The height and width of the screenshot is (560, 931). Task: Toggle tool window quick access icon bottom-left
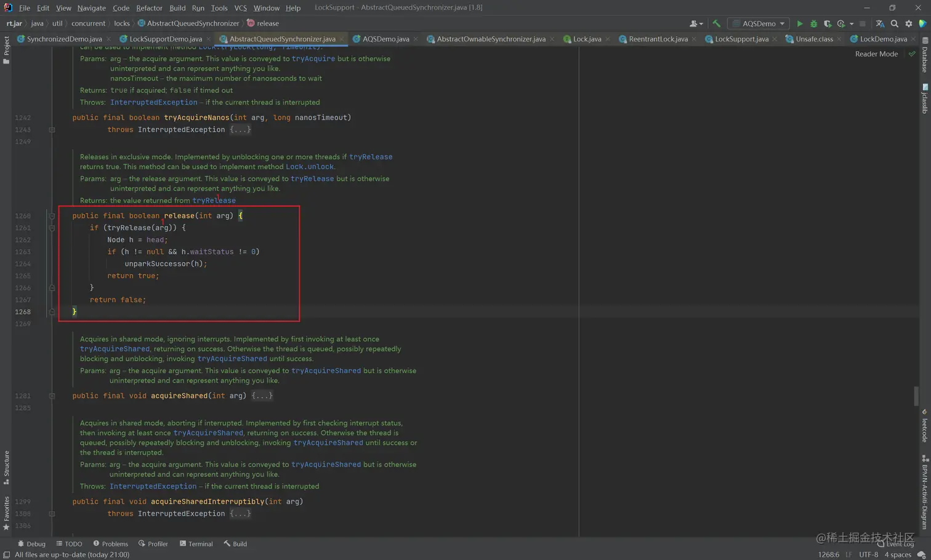click(x=6, y=554)
